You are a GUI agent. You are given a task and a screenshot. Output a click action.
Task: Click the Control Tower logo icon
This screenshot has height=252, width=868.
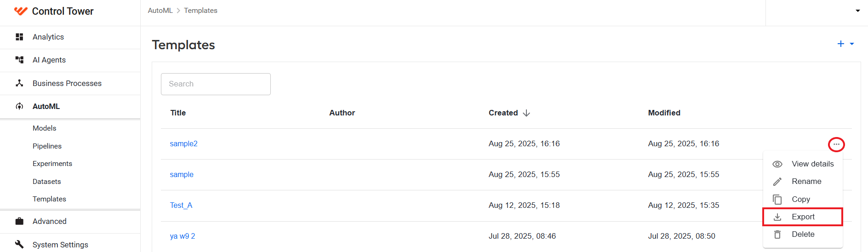coord(21,11)
